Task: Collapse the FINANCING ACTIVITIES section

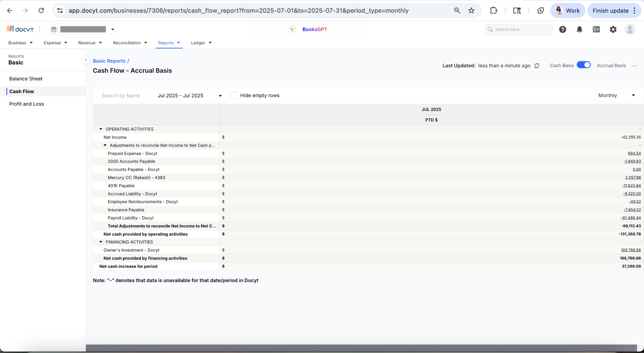Action: click(101, 242)
